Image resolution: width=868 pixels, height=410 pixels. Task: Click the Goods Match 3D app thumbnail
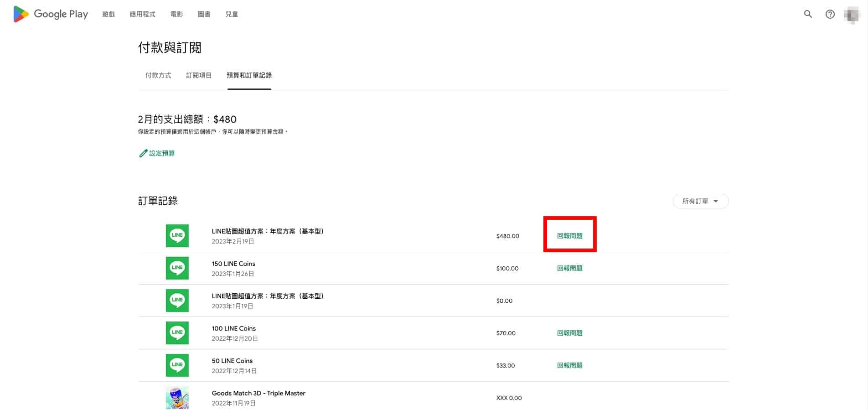[x=177, y=398]
